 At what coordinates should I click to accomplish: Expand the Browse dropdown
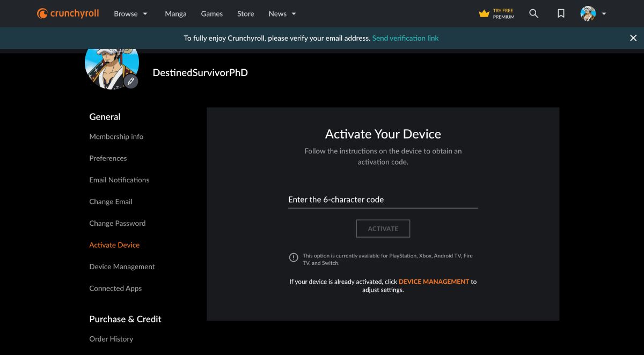tap(130, 14)
